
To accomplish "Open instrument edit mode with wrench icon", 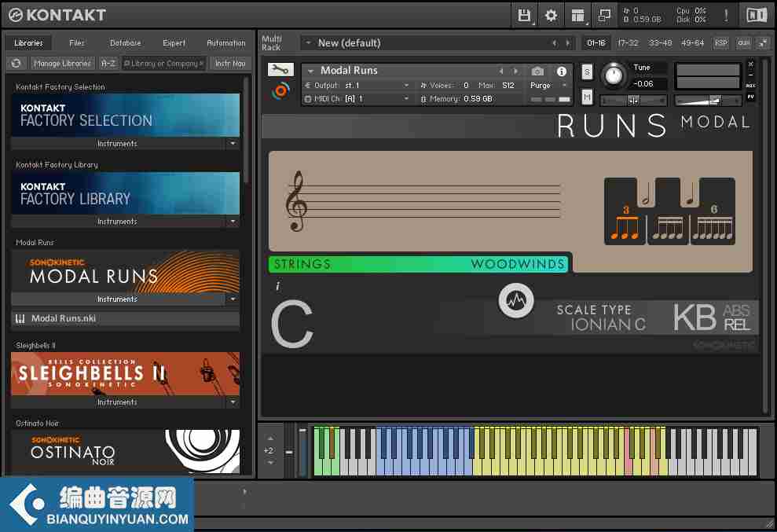I will click(x=280, y=70).
